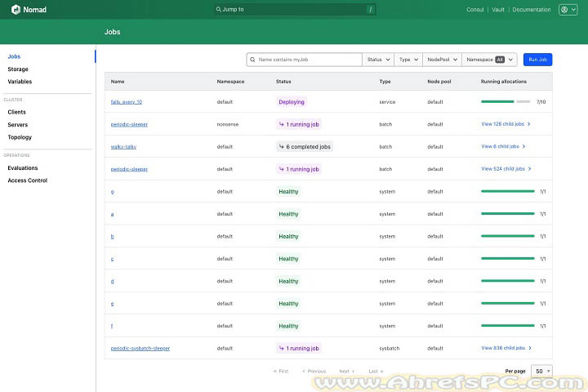Select Clients under Cluster
The height and width of the screenshot is (392, 588).
(x=17, y=112)
